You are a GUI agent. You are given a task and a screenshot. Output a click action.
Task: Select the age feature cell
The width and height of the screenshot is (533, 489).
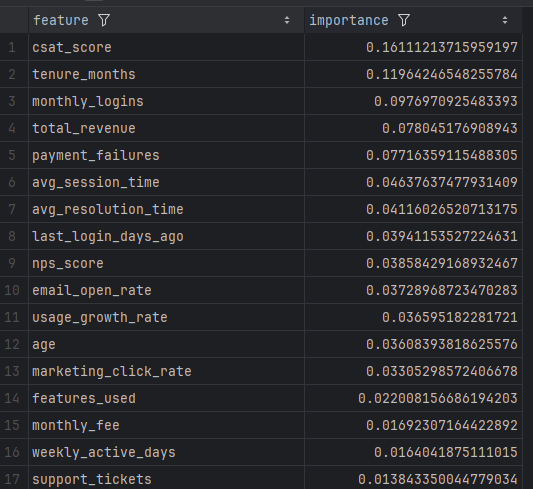click(167, 344)
